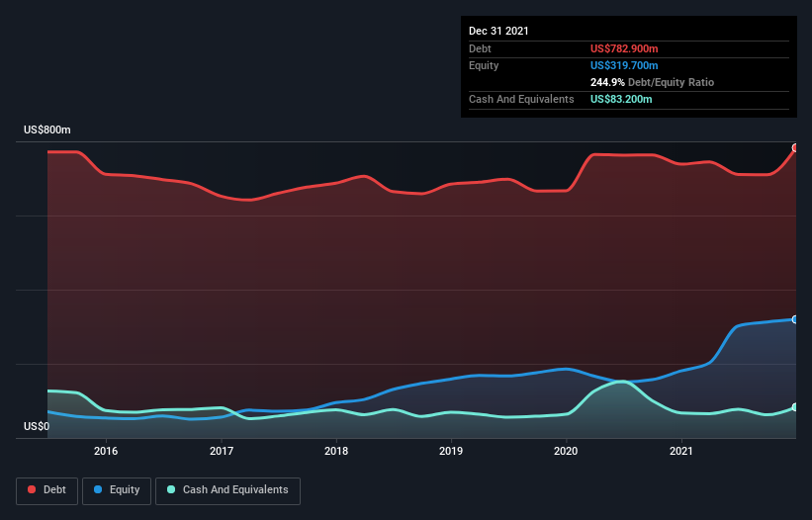Click the Equity label in tooltip
Image resolution: width=812 pixels, height=520 pixels.
click(x=484, y=65)
